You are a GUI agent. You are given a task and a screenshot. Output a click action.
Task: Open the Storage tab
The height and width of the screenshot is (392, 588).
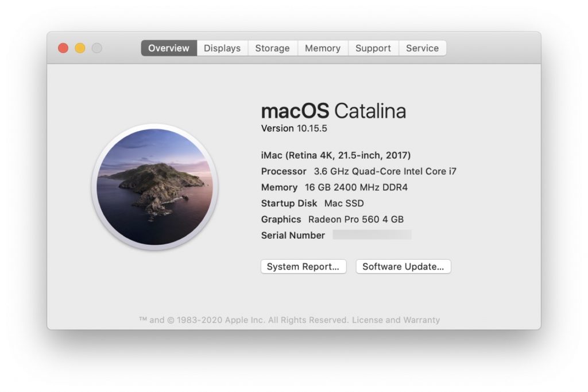pos(272,48)
